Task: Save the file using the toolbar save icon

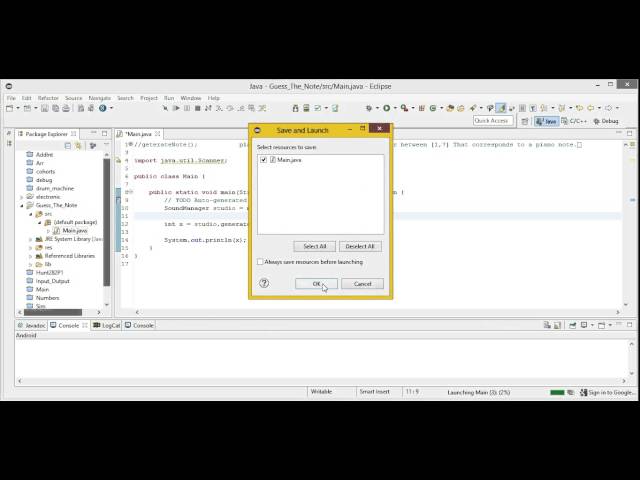Action: pos(44,108)
